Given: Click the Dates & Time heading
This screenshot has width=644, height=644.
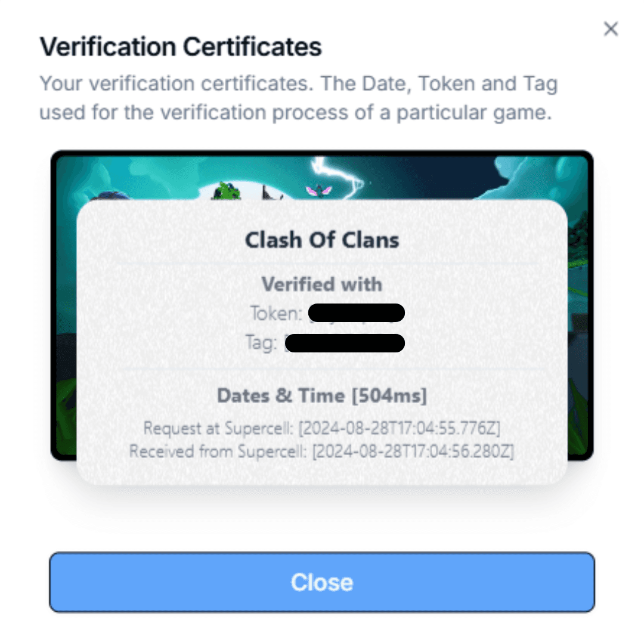Looking at the screenshot, I should (x=280, y=396).
